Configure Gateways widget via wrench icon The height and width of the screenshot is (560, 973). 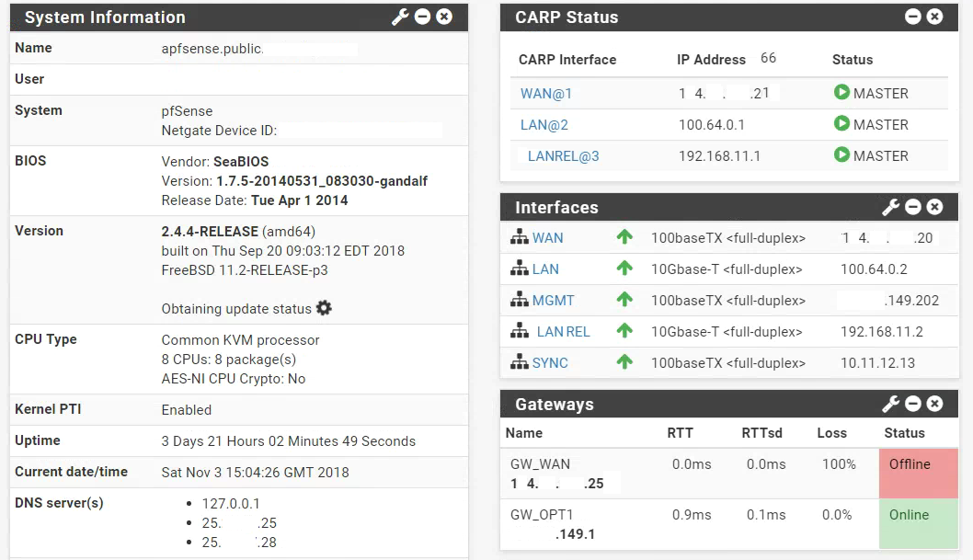tap(890, 404)
